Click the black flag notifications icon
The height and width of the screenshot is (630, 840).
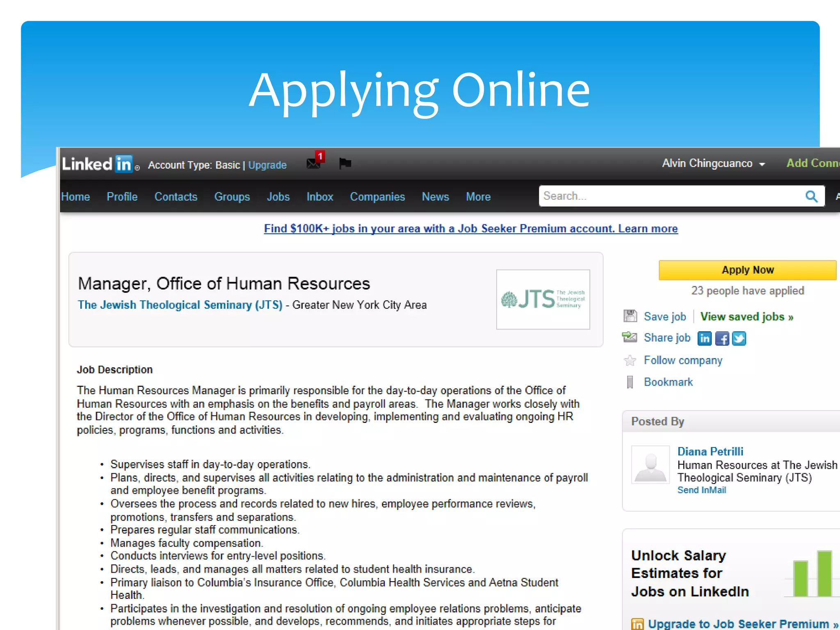[x=345, y=163]
